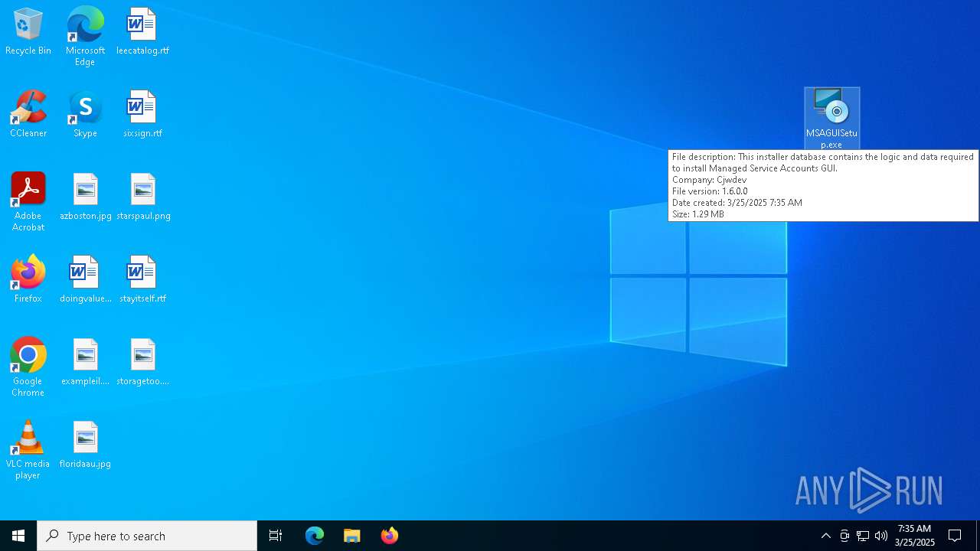Select the Recycle Bin desktop icon
The width and height of the screenshot is (980, 551).
(28, 32)
